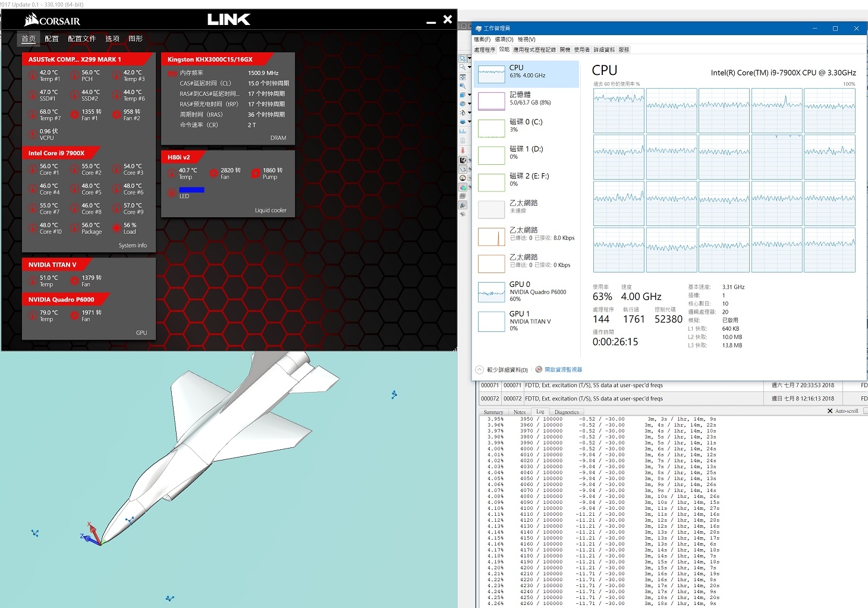Click the Package 56.0 °C sensor icon
The width and height of the screenshot is (868, 608).
point(74,228)
